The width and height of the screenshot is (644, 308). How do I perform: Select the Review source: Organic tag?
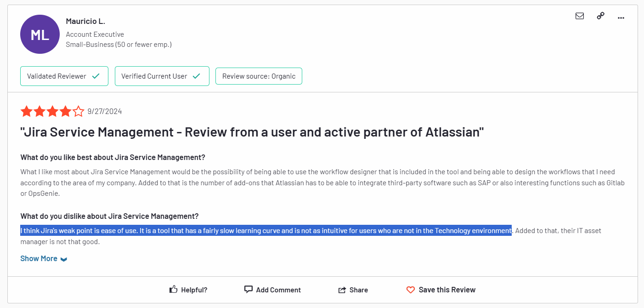[259, 76]
